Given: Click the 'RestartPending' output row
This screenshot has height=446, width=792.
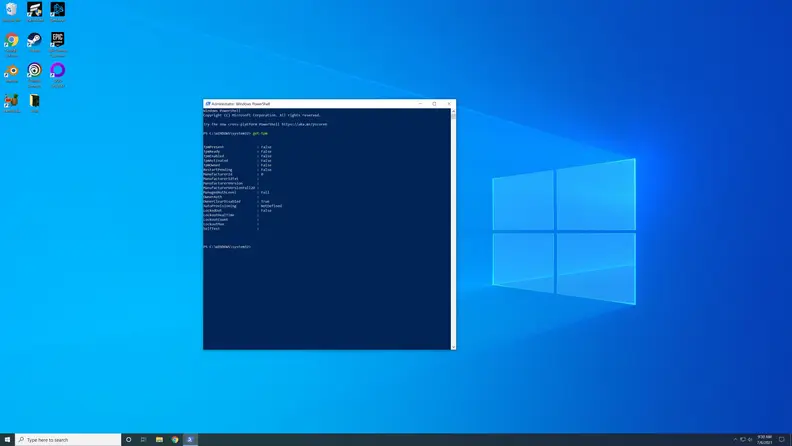Looking at the screenshot, I should point(237,170).
